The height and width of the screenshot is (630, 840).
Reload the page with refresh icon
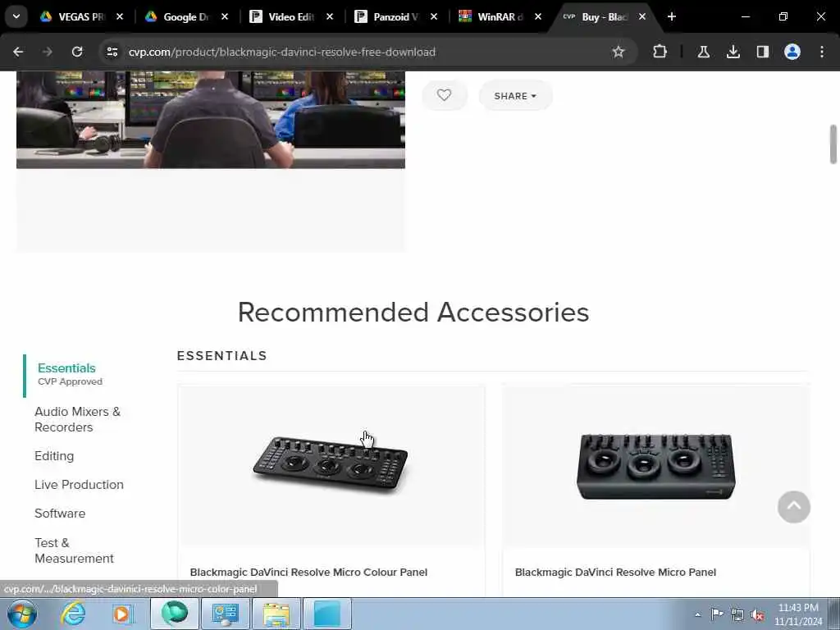77,52
